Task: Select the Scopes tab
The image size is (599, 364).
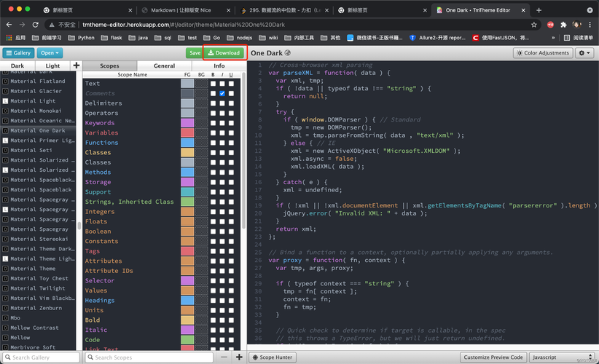Action: tap(109, 66)
